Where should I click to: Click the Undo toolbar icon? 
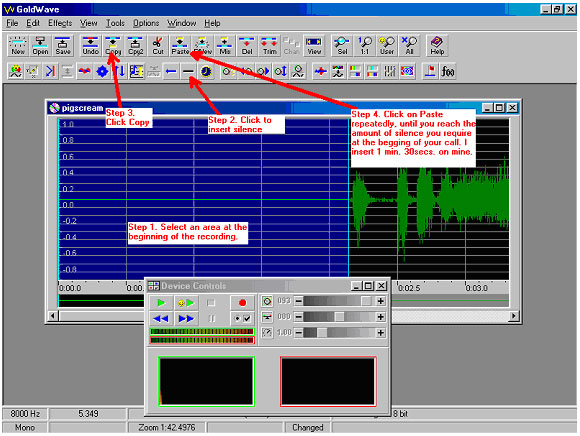(x=90, y=45)
